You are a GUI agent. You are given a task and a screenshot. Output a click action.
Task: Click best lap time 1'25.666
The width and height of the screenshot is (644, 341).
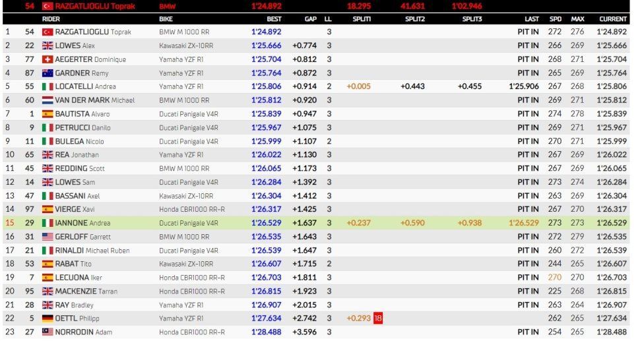(x=266, y=46)
